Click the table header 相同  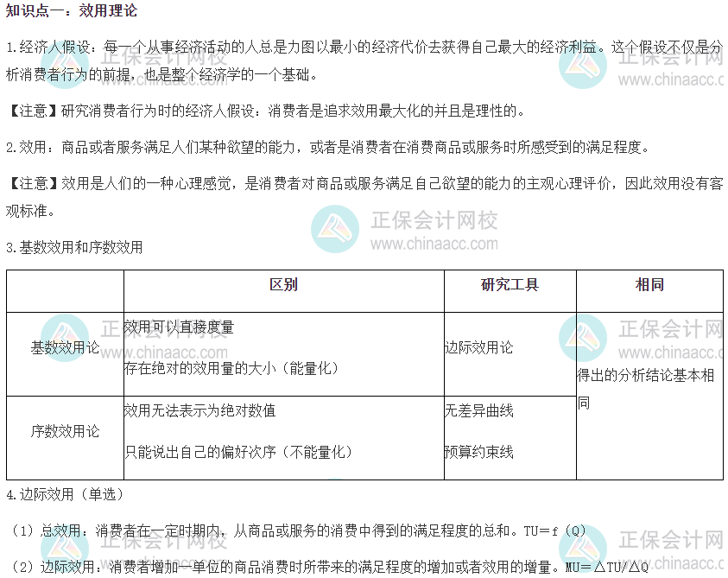(x=649, y=284)
